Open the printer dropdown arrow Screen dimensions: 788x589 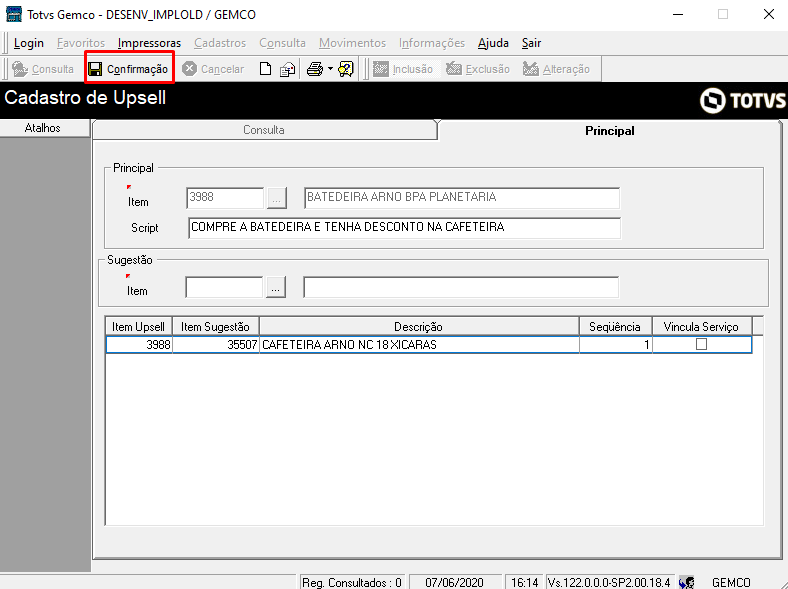click(x=330, y=69)
